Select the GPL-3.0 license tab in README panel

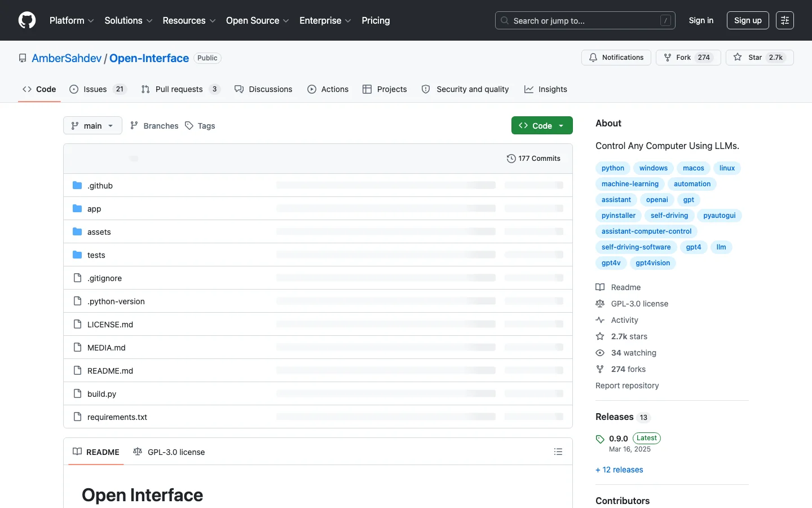point(169,452)
